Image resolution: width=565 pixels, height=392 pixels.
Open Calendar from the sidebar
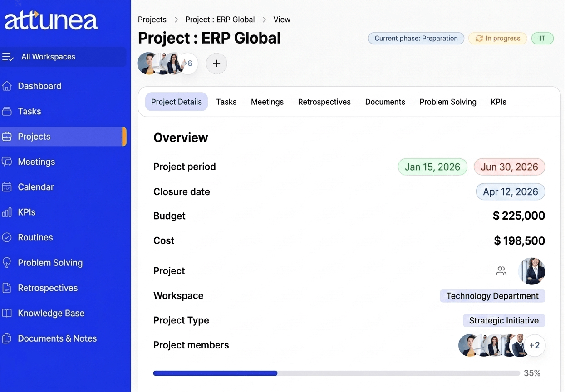pos(63,187)
